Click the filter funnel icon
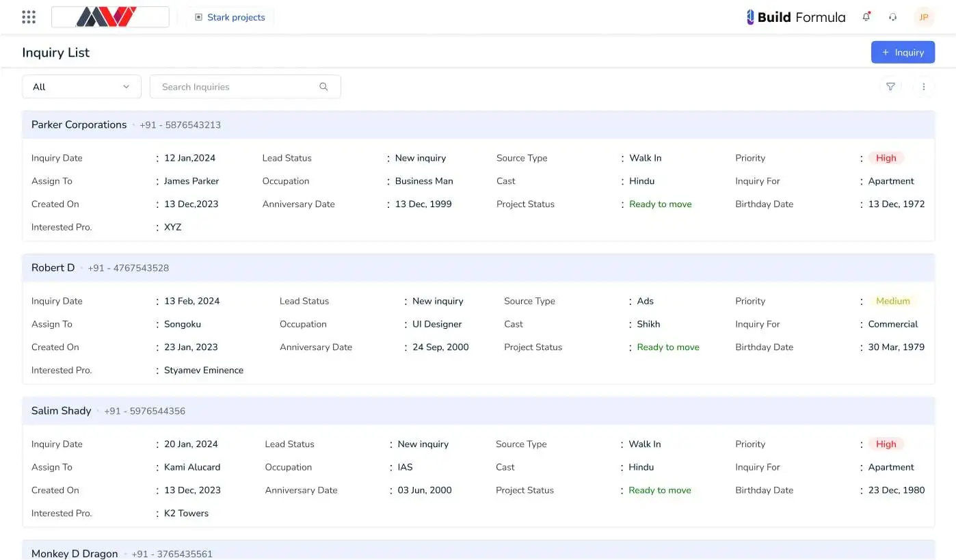 click(x=890, y=87)
